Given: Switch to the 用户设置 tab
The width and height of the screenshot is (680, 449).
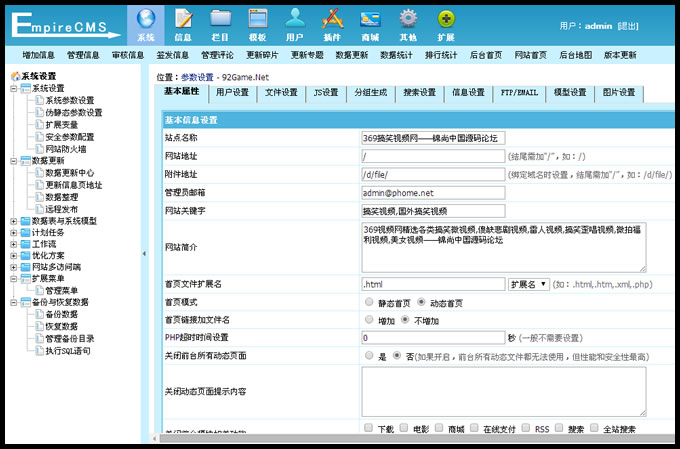Looking at the screenshot, I should [x=232, y=93].
